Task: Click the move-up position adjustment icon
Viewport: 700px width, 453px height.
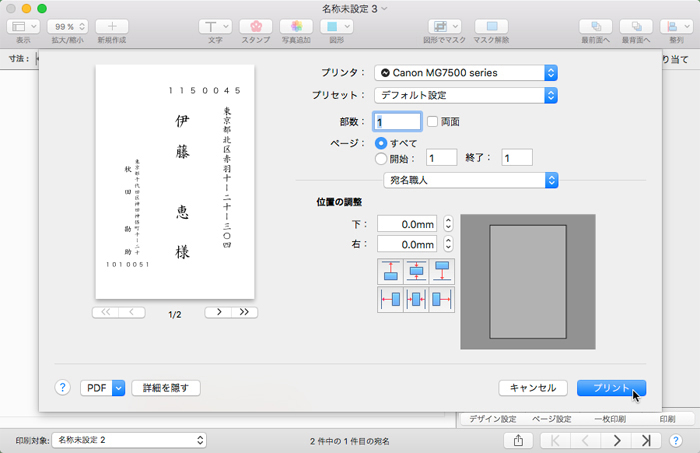Action: pos(391,271)
